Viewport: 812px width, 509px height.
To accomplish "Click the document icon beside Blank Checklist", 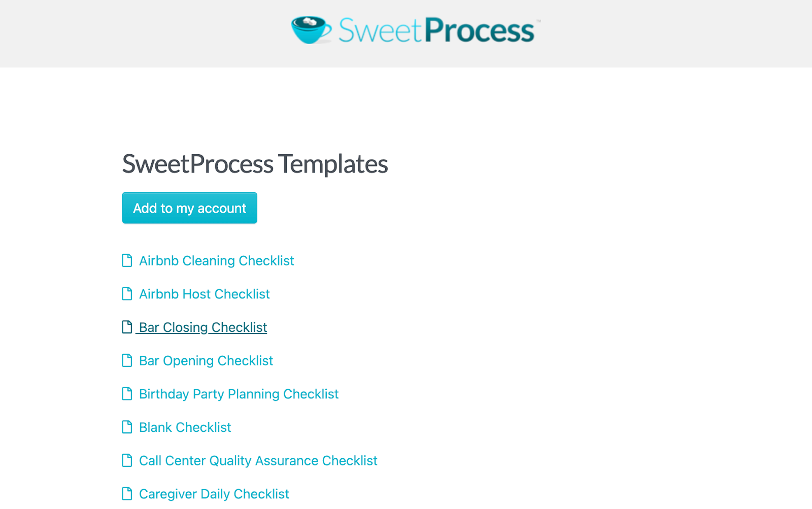I will click(x=127, y=427).
